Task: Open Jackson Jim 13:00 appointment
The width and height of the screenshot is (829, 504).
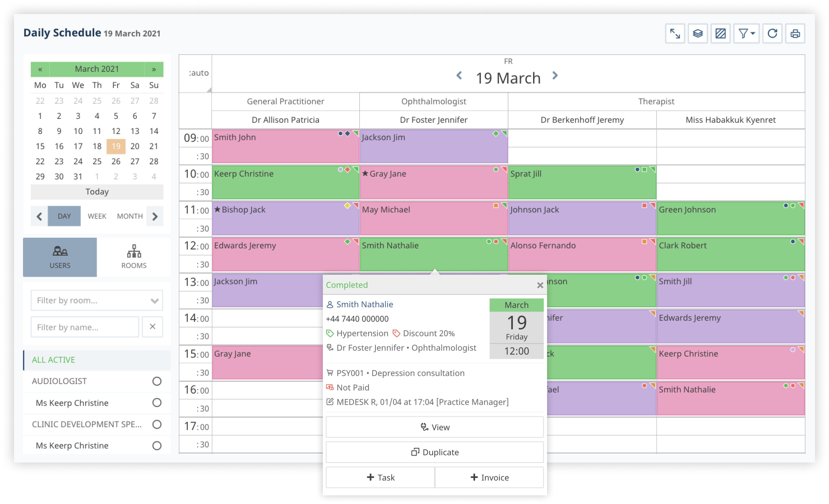Action: coord(267,290)
